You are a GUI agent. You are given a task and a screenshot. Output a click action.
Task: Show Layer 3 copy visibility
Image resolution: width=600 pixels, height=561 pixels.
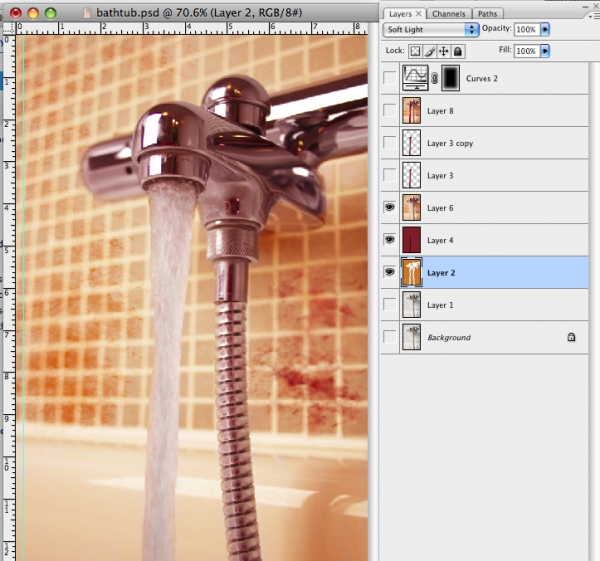coord(390,143)
